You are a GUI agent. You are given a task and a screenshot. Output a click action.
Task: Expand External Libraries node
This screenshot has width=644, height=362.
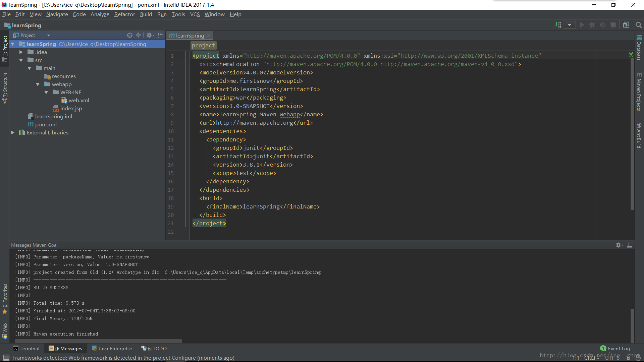[13, 133]
